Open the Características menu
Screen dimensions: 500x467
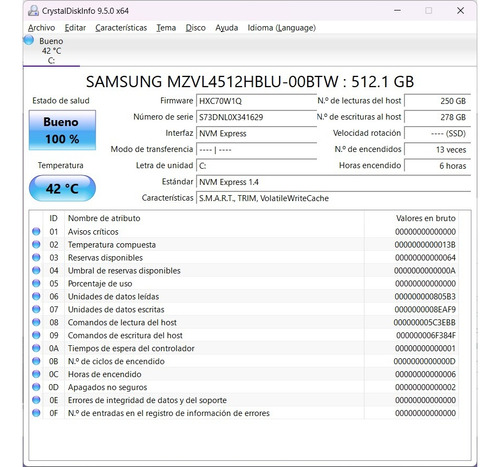(x=121, y=28)
